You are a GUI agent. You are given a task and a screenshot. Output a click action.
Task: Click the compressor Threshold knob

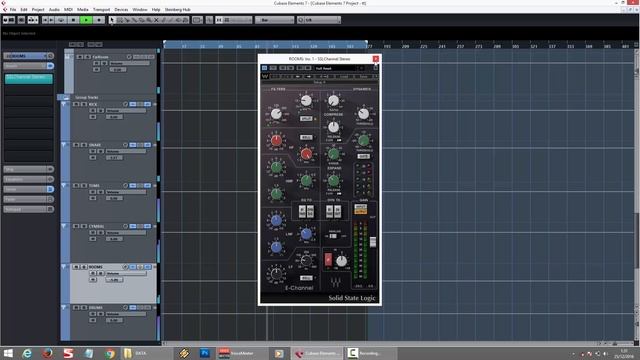(x=363, y=113)
